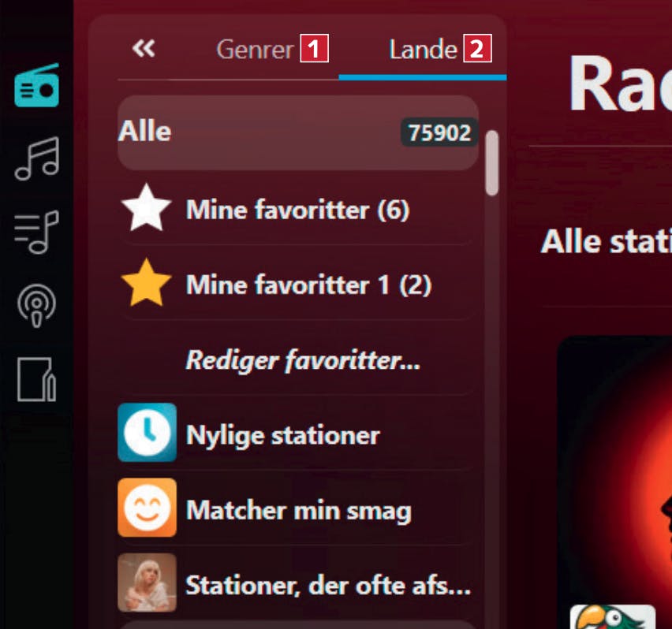Click the smiley Matcher min smag icon
Viewport: 672px width, 629px height.
[147, 508]
